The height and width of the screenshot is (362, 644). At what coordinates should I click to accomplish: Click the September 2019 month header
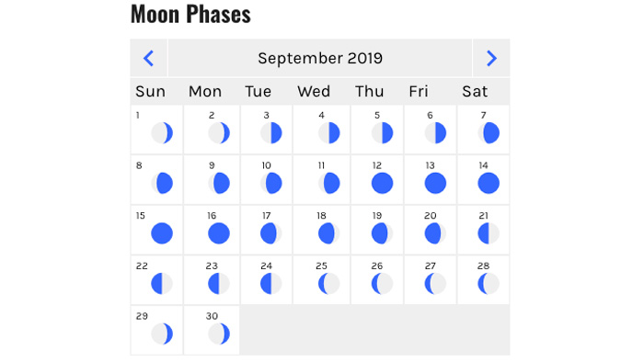click(x=320, y=58)
